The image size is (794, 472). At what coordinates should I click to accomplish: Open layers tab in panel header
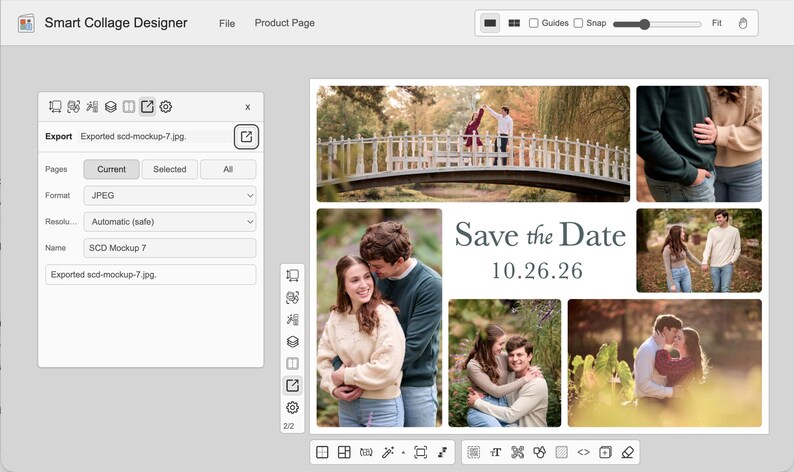coord(110,106)
